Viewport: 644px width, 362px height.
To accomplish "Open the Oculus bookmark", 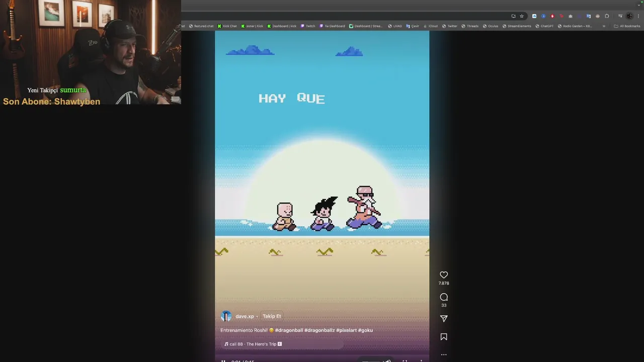I will 491,26.
